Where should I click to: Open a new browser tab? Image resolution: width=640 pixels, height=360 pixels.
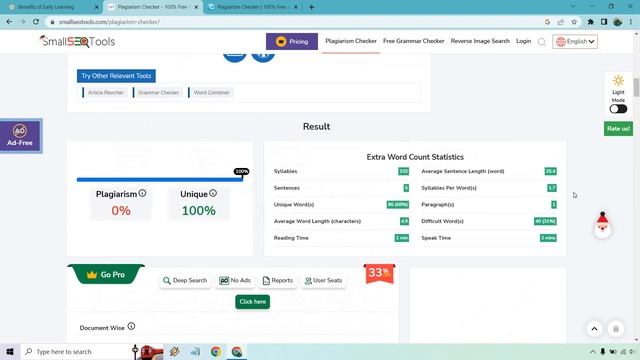pos(311,7)
